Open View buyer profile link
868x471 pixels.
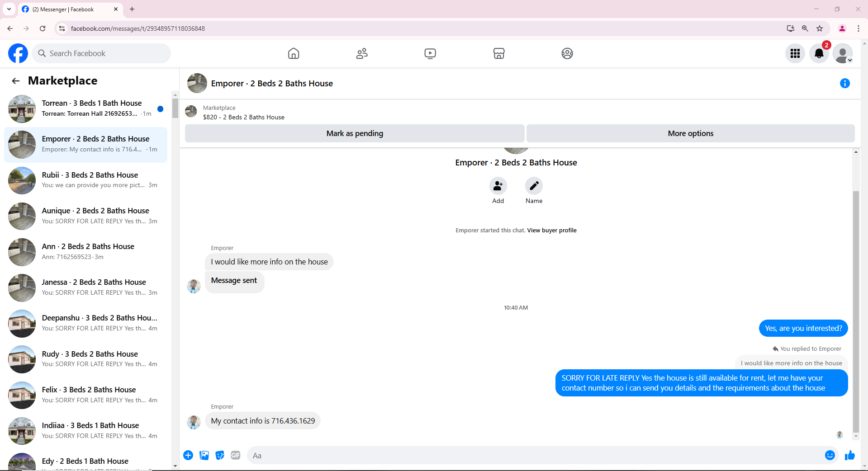click(x=552, y=231)
